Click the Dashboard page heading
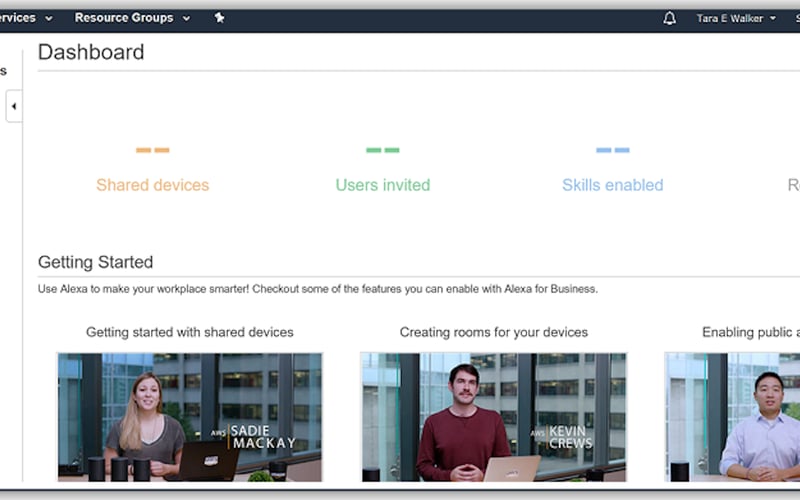 (x=91, y=52)
